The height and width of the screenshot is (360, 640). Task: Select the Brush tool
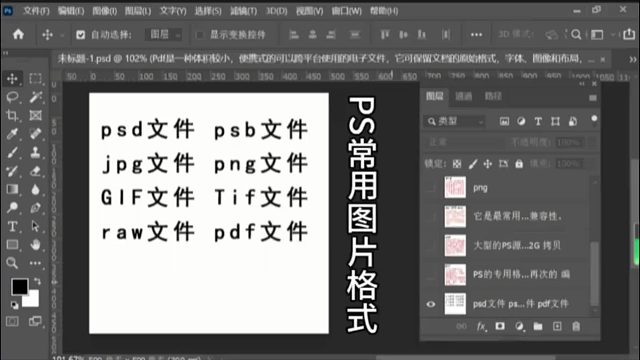coord(12,153)
